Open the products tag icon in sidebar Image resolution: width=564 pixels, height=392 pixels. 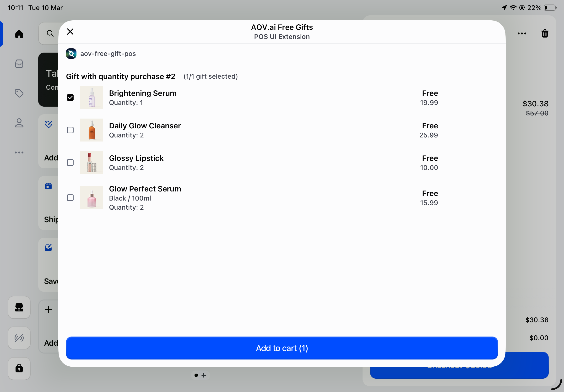[19, 93]
